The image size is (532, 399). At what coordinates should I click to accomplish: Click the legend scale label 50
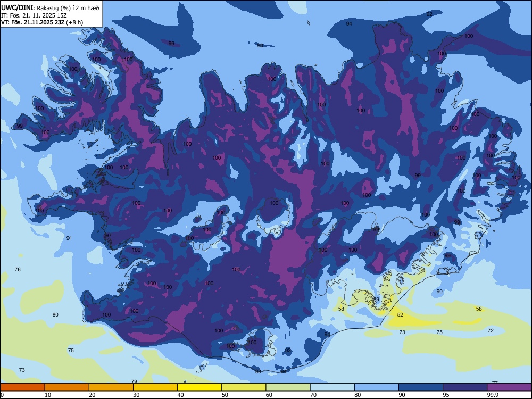pyautogui.click(x=225, y=395)
